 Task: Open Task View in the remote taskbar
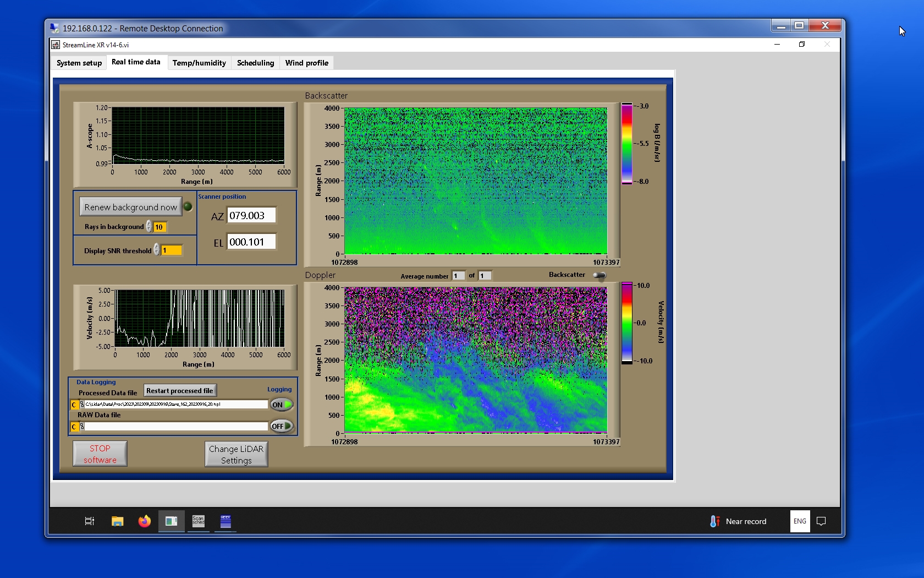tap(89, 521)
